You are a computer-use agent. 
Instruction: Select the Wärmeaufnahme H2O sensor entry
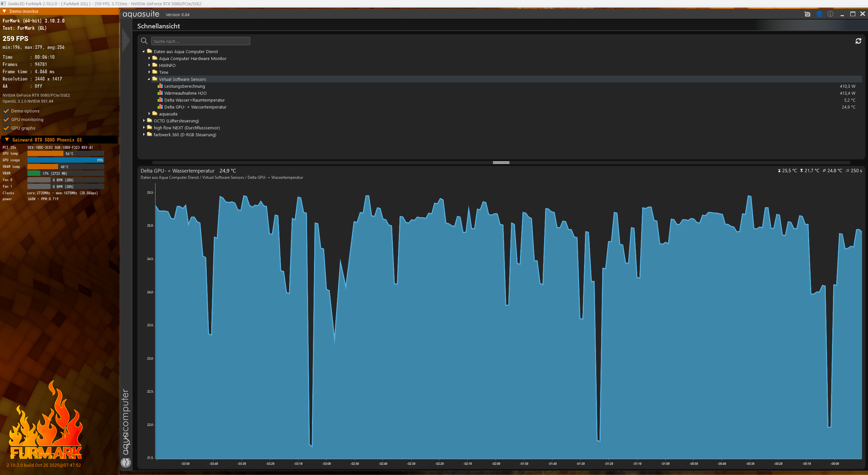click(185, 93)
